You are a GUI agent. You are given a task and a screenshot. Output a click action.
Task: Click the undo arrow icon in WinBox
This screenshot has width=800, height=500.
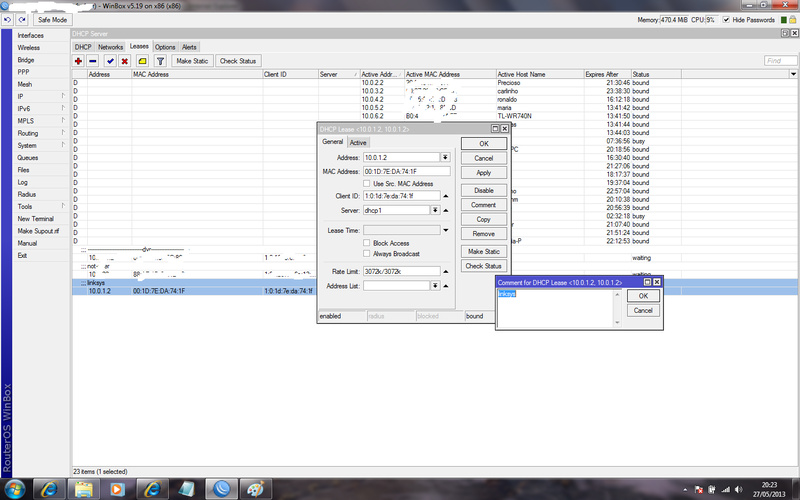click(7, 20)
